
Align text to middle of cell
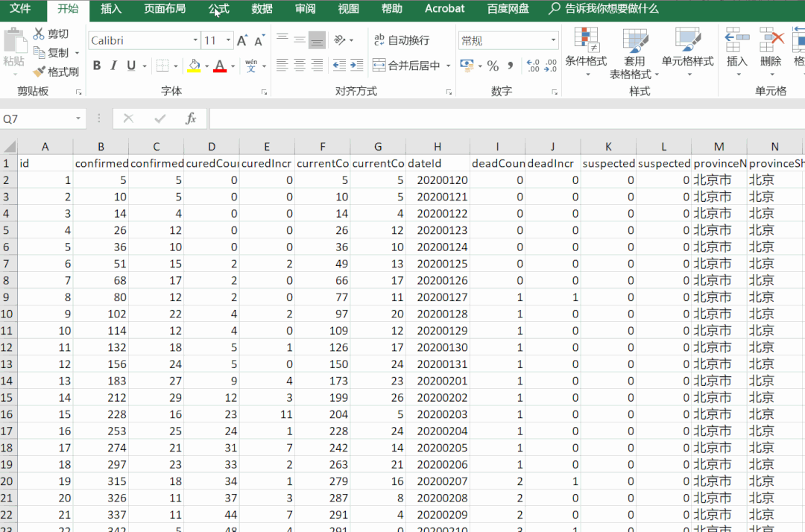tap(300, 39)
